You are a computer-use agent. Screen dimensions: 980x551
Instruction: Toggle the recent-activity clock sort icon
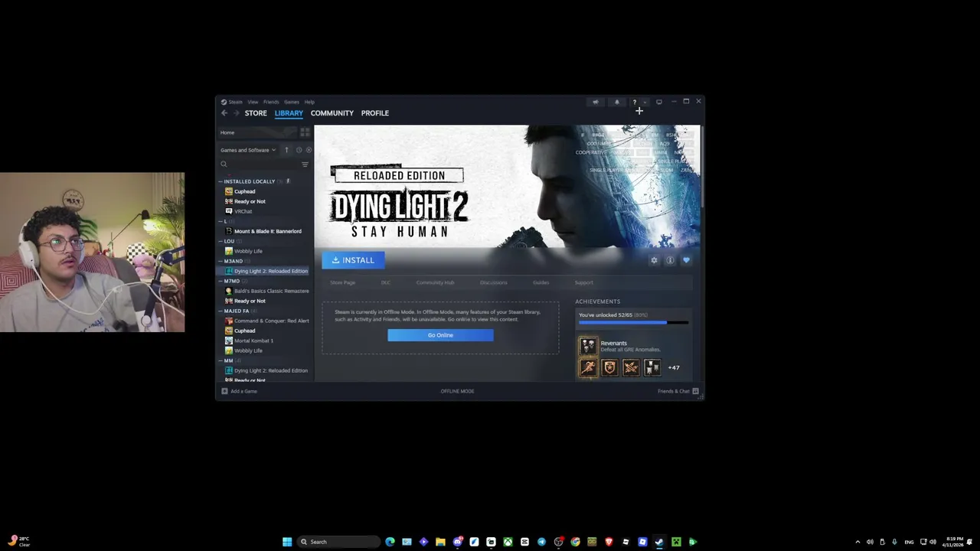(x=299, y=150)
